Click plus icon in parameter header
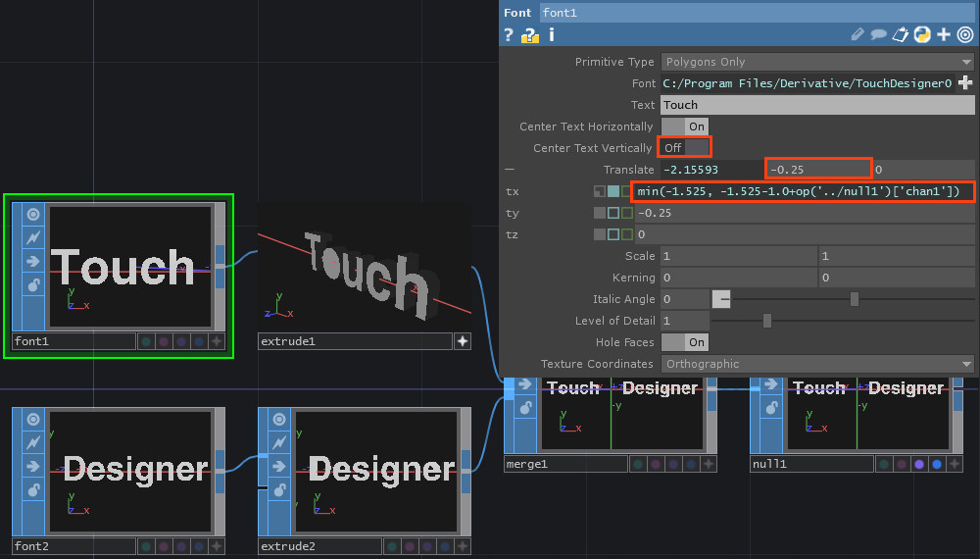This screenshot has height=559, width=980. click(x=944, y=35)
